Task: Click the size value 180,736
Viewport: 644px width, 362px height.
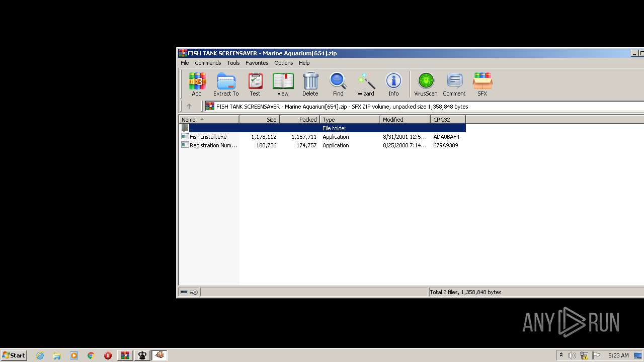Action: click(266, 145)
